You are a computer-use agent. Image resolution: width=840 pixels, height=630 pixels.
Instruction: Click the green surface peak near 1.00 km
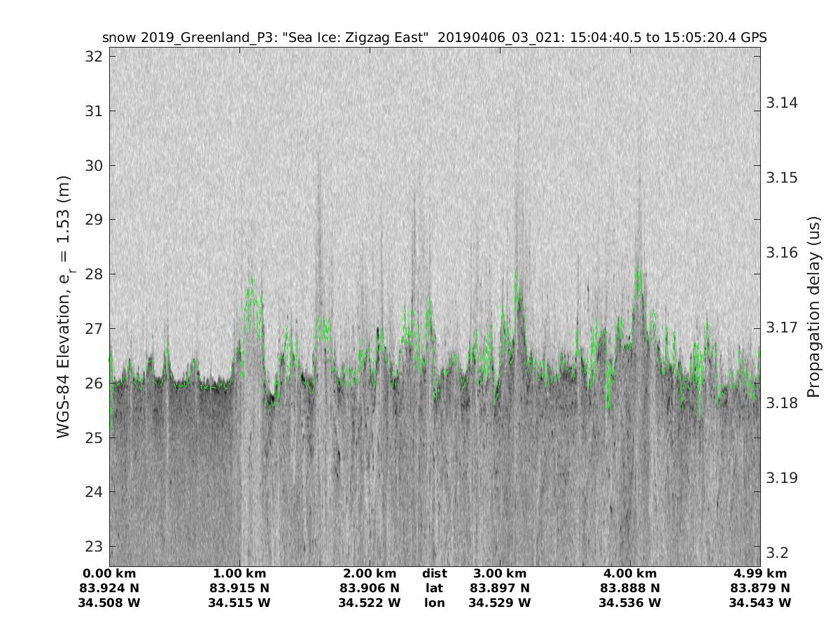coord(251,280)
